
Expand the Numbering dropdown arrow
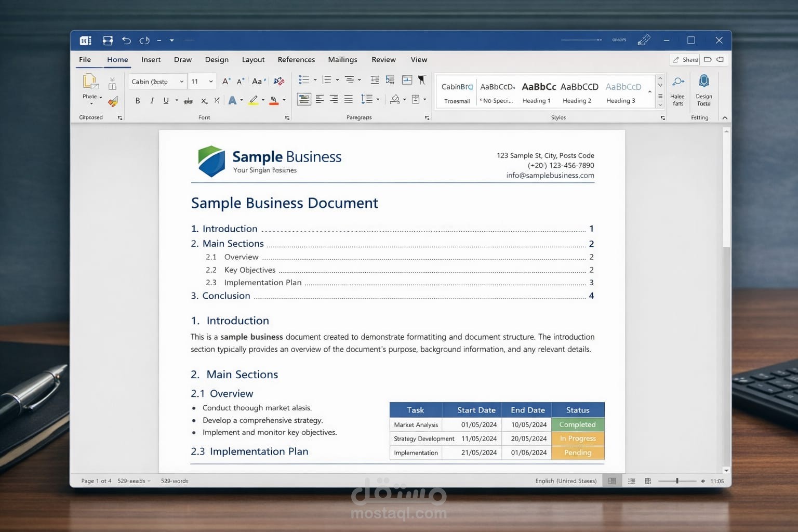pyautogui.click(x=337, y=79)
